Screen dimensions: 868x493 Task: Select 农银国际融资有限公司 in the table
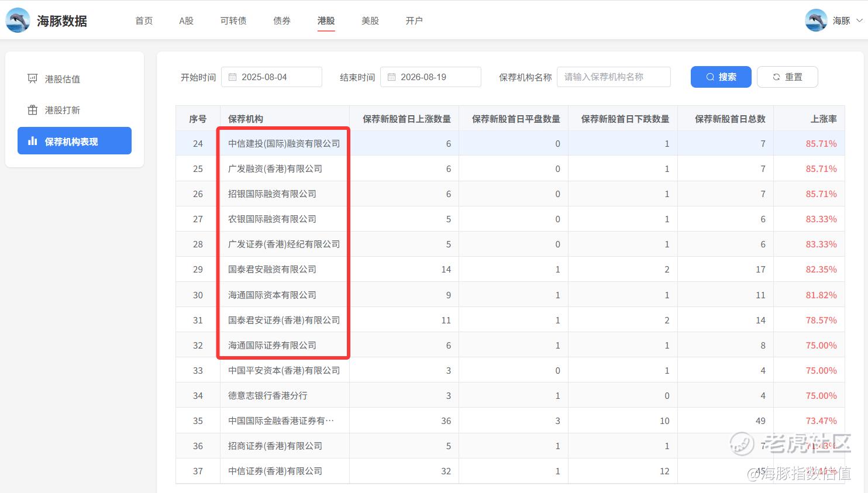click(272, 219)
